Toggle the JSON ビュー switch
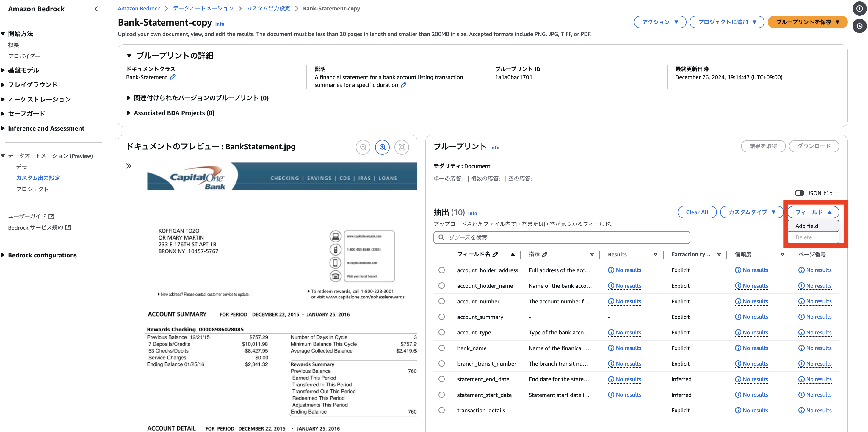Image resolution: width=868 pixels, height=432 pixels. [799, 193]
